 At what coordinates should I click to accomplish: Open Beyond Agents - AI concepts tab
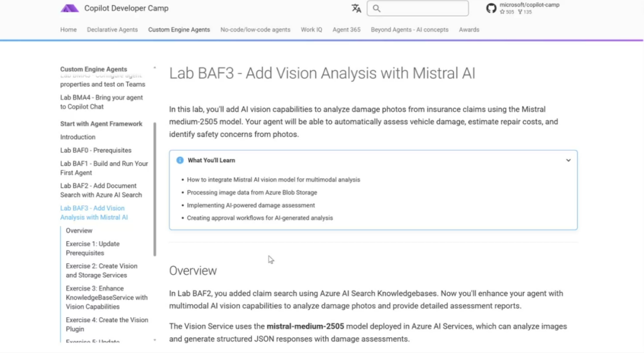tap(409, 30)
